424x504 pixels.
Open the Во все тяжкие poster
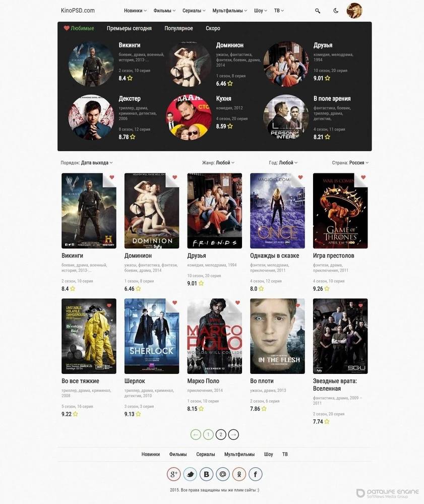click(89, 336)
